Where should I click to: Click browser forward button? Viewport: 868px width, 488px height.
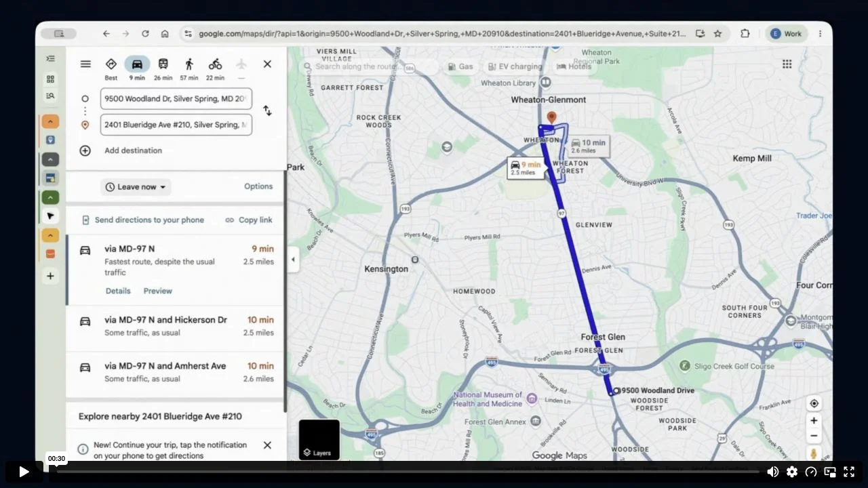(x=125, y=33)
